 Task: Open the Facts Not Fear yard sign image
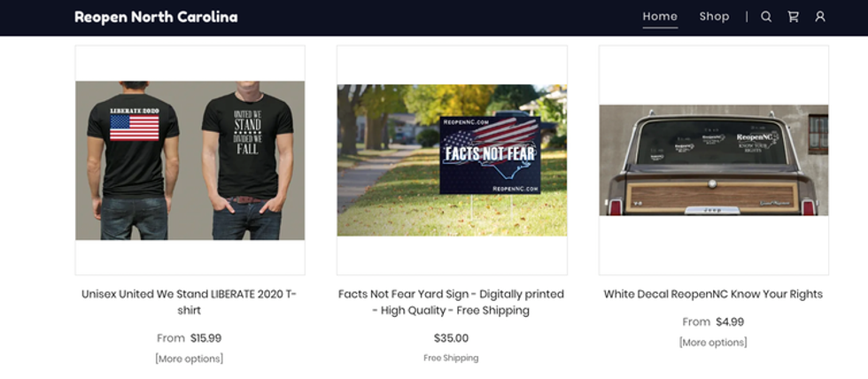(x=452, y=160)
